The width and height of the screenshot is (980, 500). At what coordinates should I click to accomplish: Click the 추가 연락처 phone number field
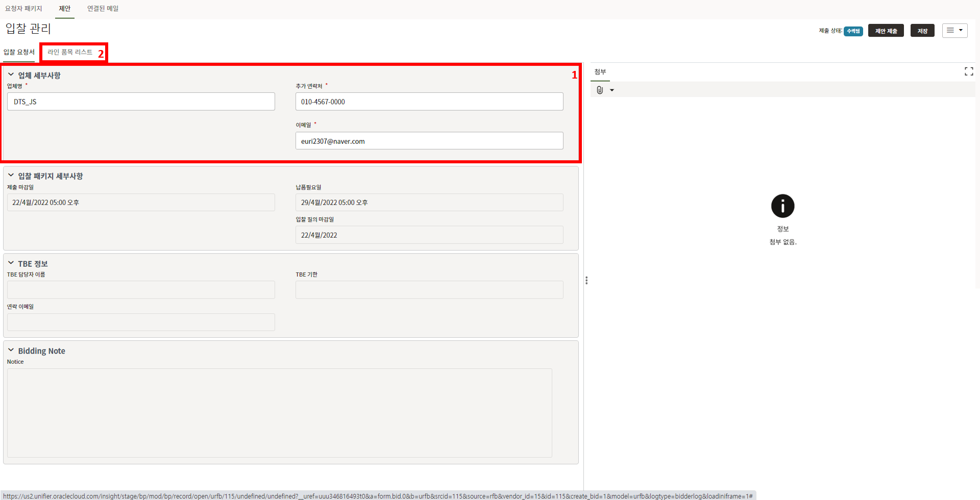pos(429,102)
